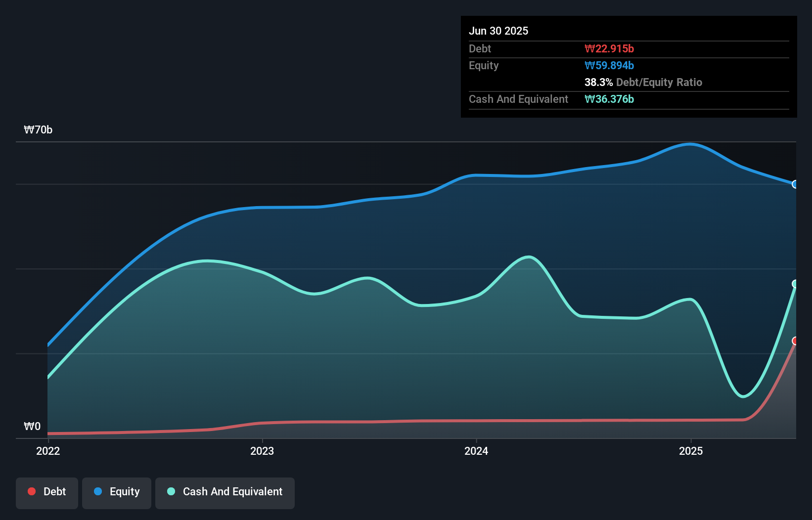Click the 2023 x-axis label

point(262,451)
